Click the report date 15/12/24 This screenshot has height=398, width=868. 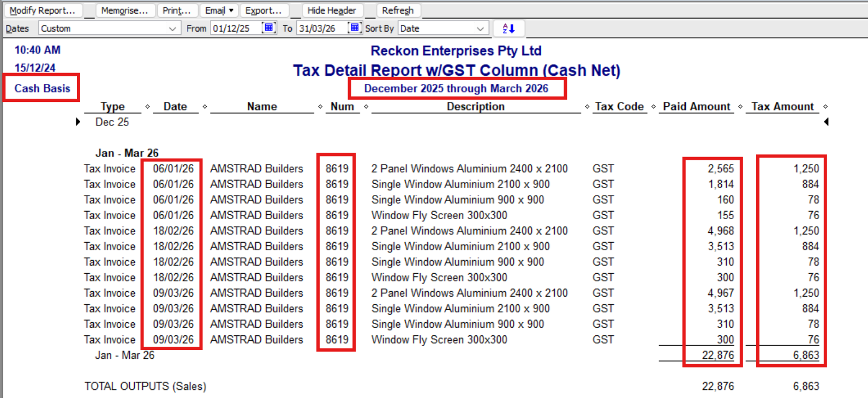(x=35, y=68)
